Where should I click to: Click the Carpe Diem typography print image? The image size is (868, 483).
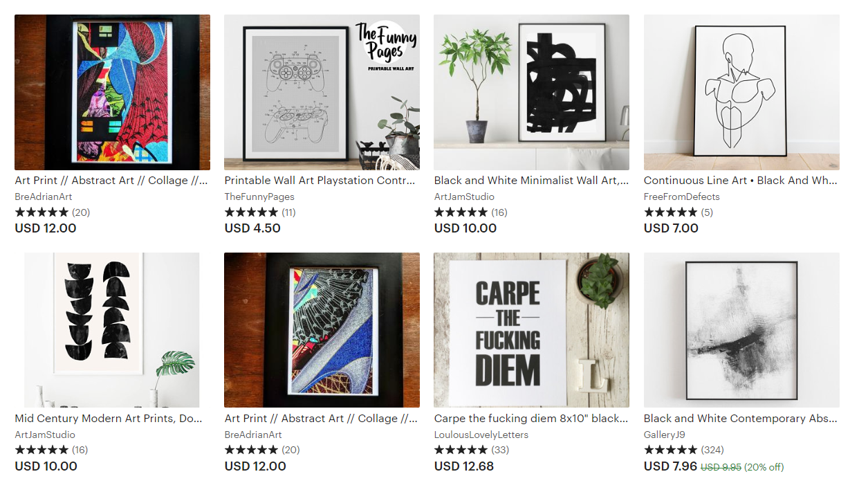531,330
